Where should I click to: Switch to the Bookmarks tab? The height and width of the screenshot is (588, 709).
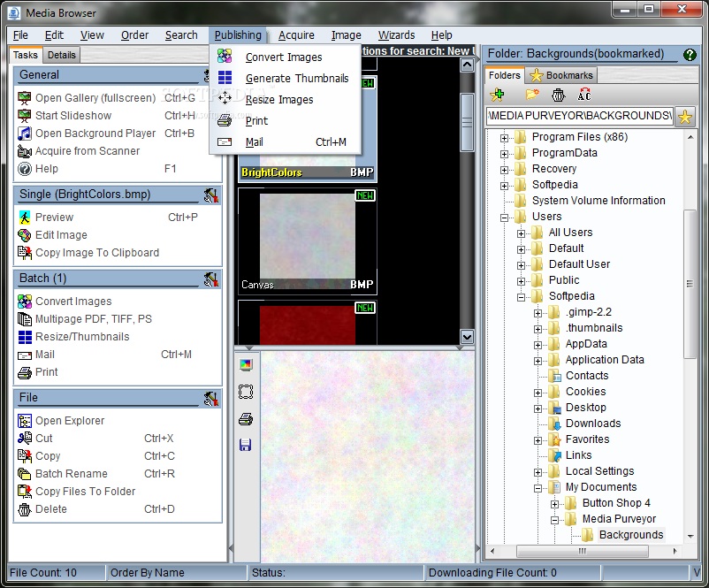(561, 75)
